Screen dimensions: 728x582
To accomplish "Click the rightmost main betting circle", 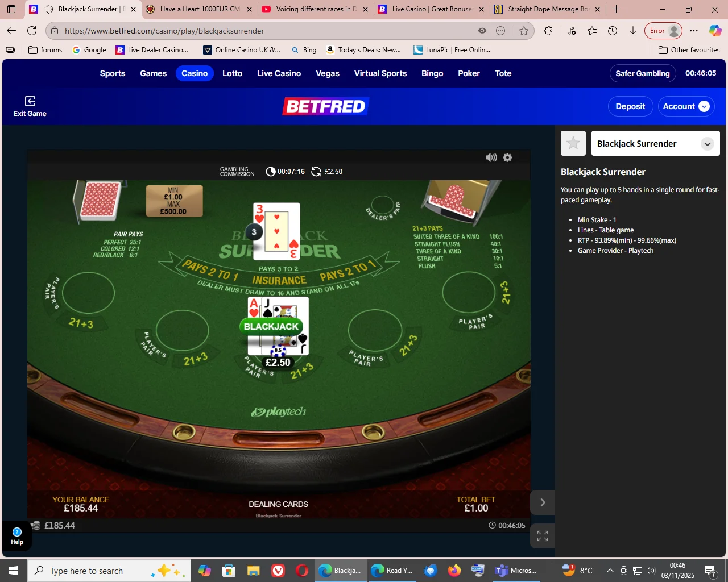I will [x=469, y=293].
